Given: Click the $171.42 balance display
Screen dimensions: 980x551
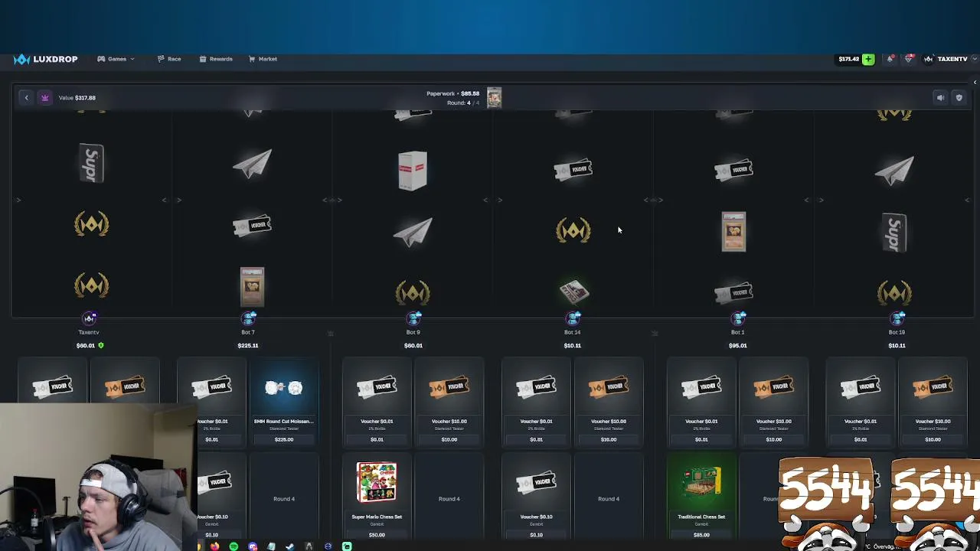Looking at the screenshot, I should (x=848, y=59).
